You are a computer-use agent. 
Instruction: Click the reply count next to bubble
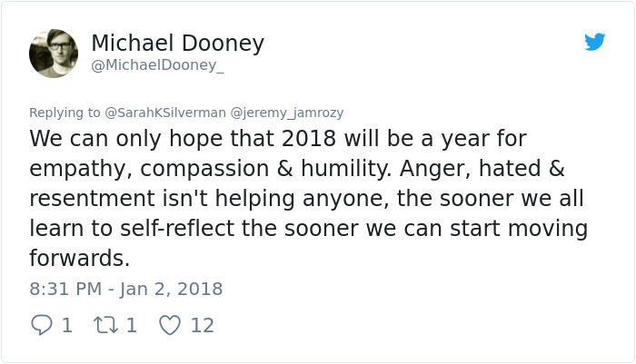click(x=66, y=325)
